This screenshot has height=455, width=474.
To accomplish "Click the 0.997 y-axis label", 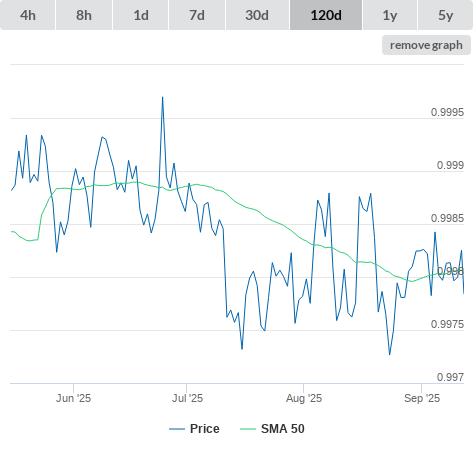I will coord(450,377).
